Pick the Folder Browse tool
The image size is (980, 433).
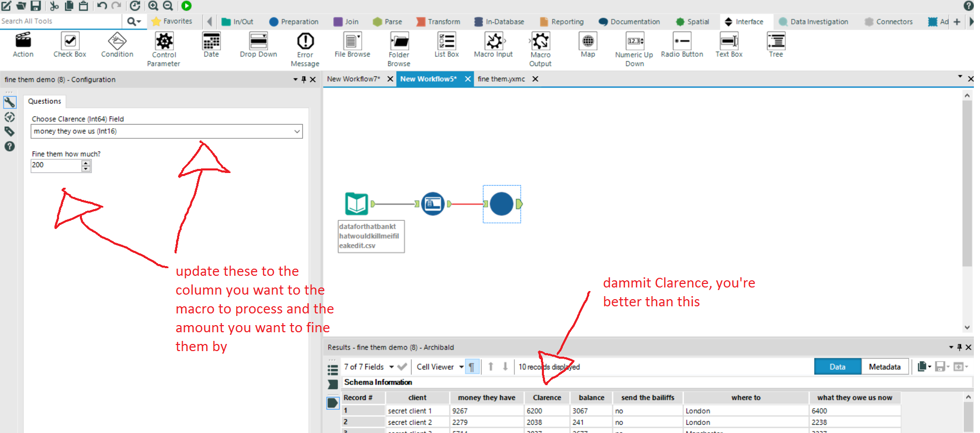tap(399, 49)
